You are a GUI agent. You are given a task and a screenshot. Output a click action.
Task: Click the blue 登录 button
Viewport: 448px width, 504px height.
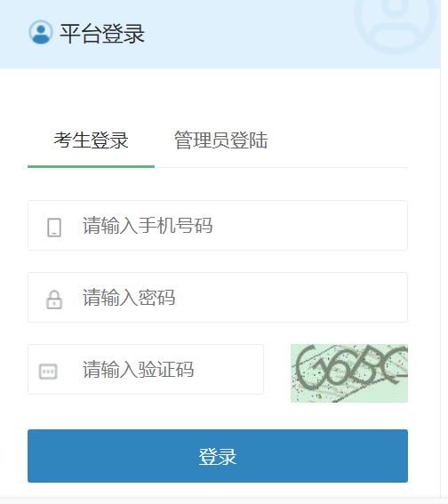tap(218, 456)
